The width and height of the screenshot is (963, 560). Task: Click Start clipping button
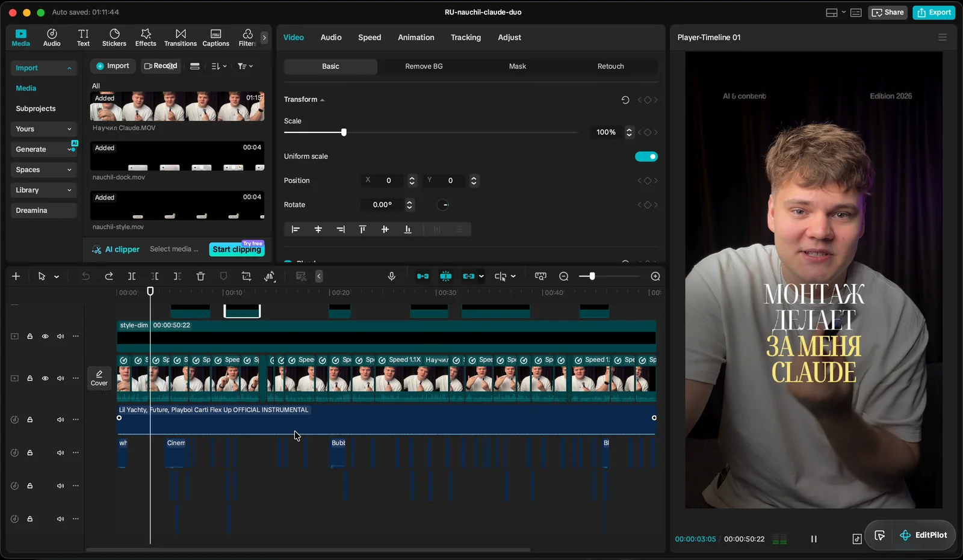click(x=237, y=249)
